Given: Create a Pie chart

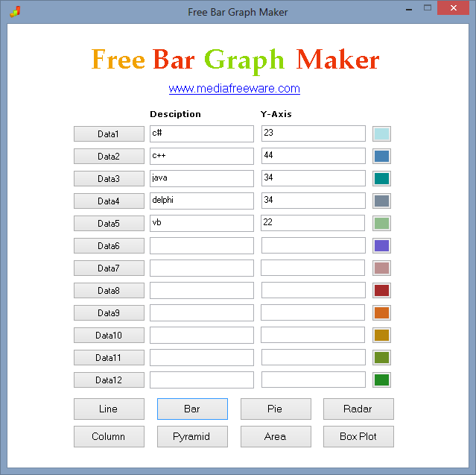Looking at the screenshot, I should pos(275,409).
